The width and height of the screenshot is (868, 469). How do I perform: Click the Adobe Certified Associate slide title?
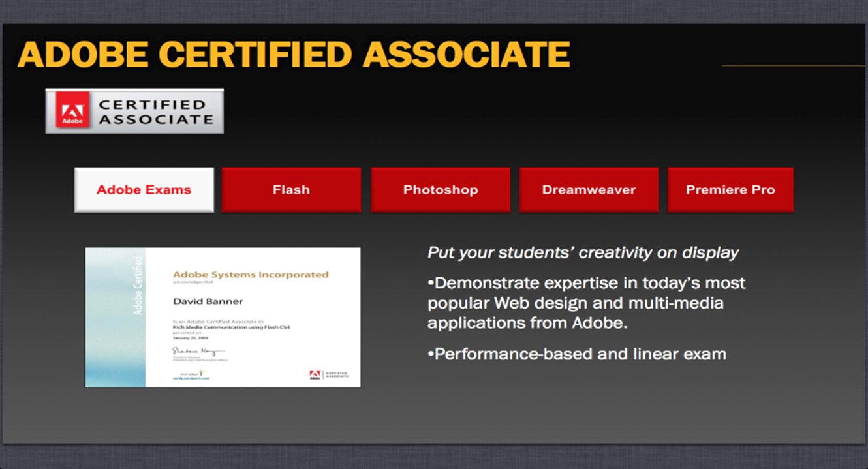294,55
